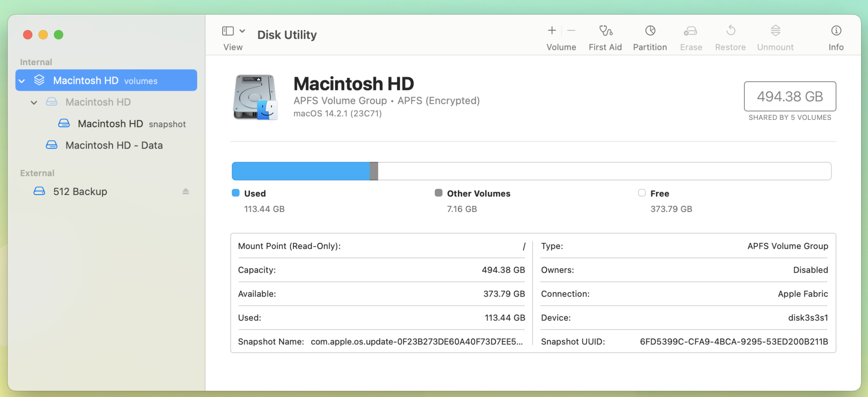Image resolution: width=868 pixels, height=397 pixels.
Task: Collapse the Macintosh HD volumes group
Action: click(x=22, y=81)
